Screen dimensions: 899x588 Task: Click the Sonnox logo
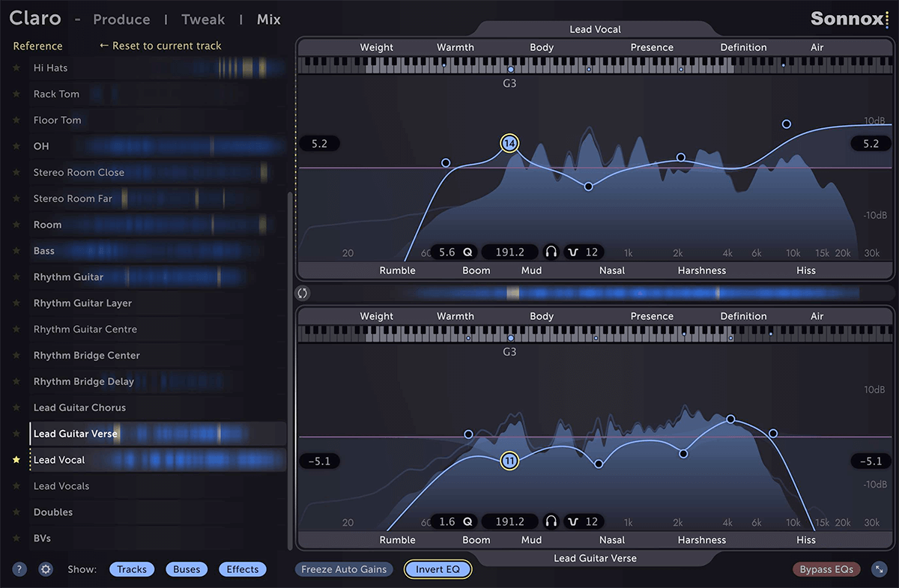850,19
